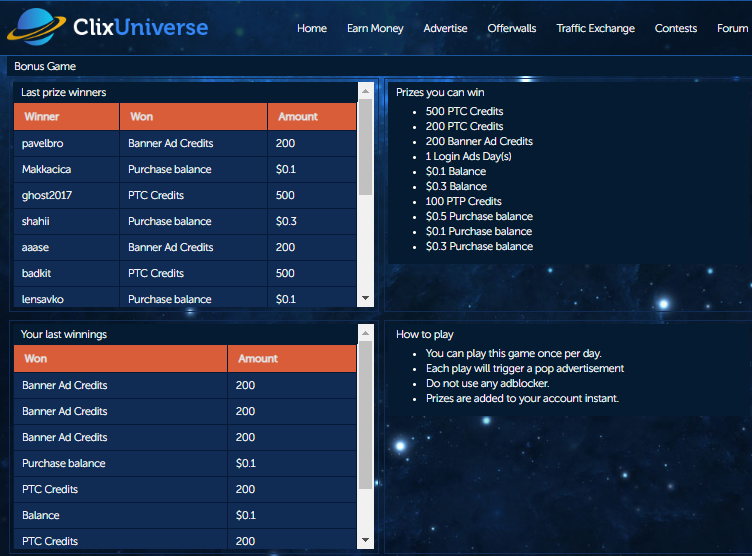Open the Earn Money menu
The width and height of the screenshot is (752, 556).
(375, 28)
